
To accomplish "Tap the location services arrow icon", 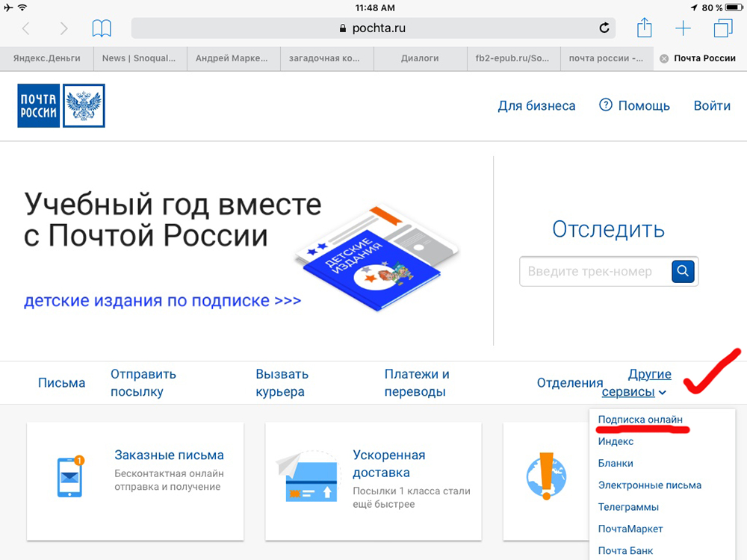I will [694, 7].
